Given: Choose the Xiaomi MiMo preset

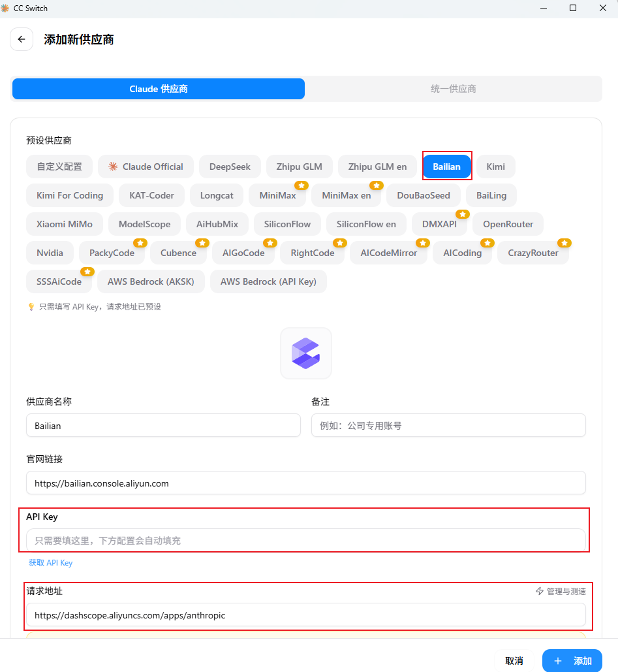Looking at the screenshot, I should tap(64, 224).
